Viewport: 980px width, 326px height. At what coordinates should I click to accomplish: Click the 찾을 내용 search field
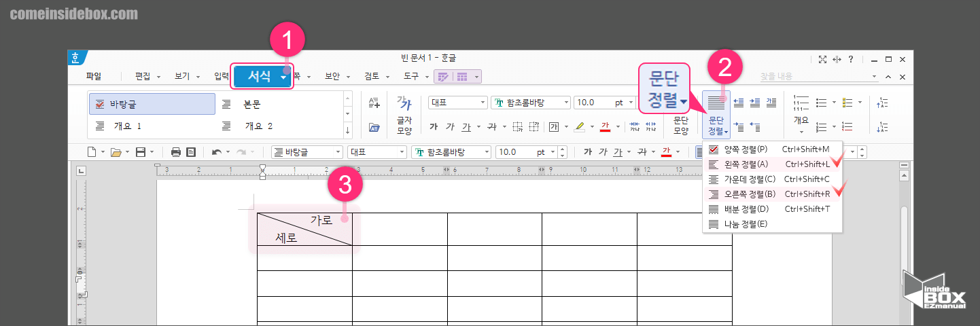click(x=818, y=77)
